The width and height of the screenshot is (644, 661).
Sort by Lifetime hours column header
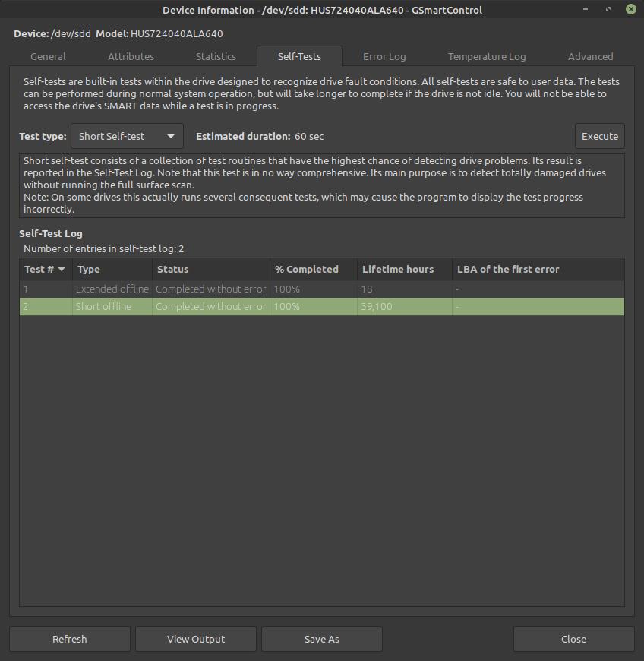[x=405, y=270]
